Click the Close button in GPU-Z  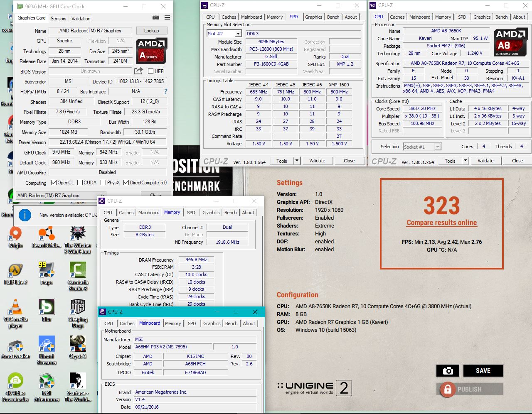pos(155,195)
